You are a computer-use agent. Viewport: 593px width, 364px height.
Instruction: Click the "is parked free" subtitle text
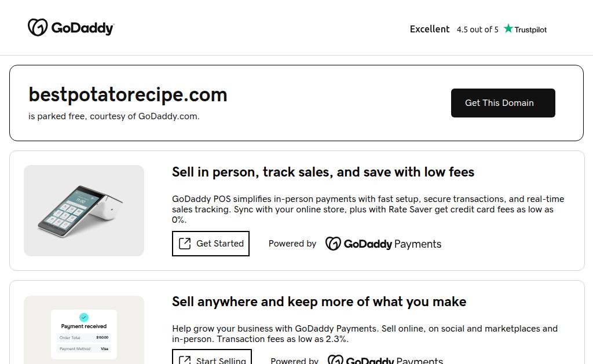click(114, 116)
